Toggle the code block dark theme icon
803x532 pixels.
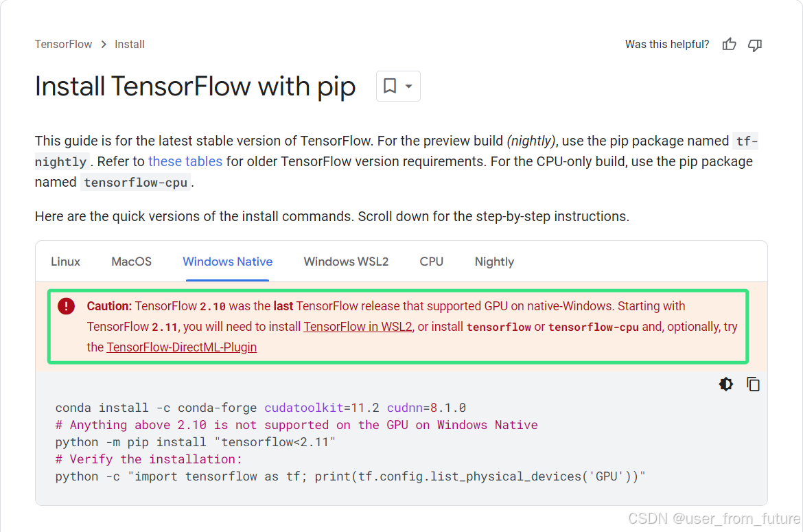tap(725, 384)
